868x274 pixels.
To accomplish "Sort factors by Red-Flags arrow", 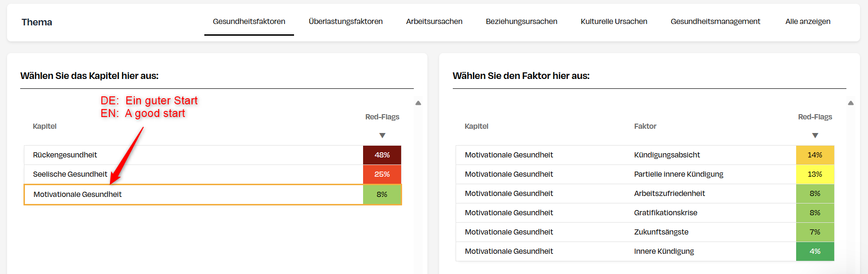I will pyautogui.click(x=815, y=135).
